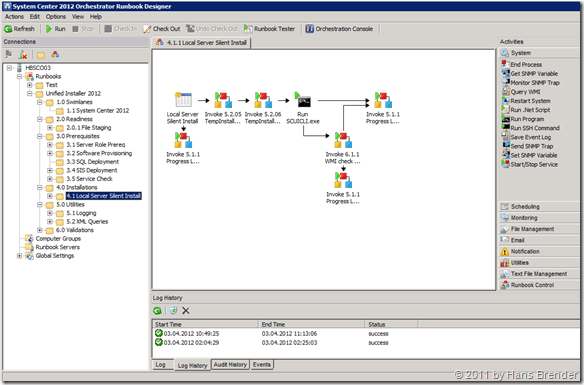Select the Run SCUICLI.exe activity icon

[x=303, y=100]
